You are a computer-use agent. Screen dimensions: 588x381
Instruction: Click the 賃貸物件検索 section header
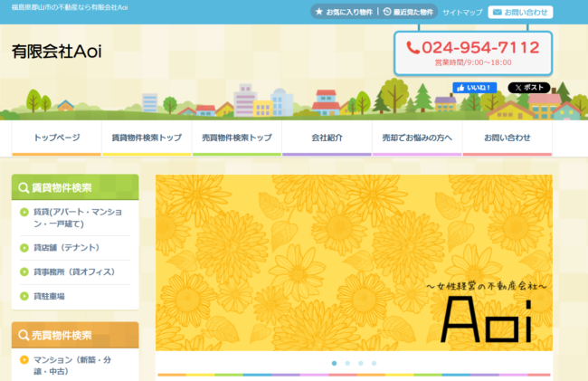(x=75, y=187)
